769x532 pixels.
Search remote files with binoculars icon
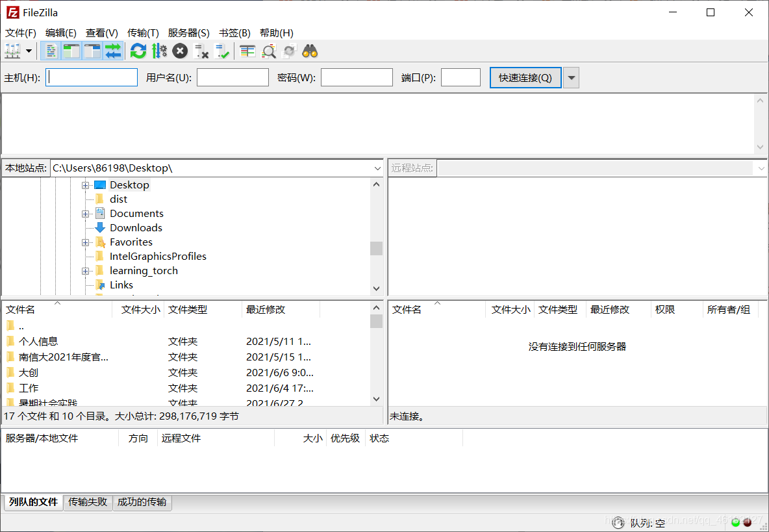point(310,51)
